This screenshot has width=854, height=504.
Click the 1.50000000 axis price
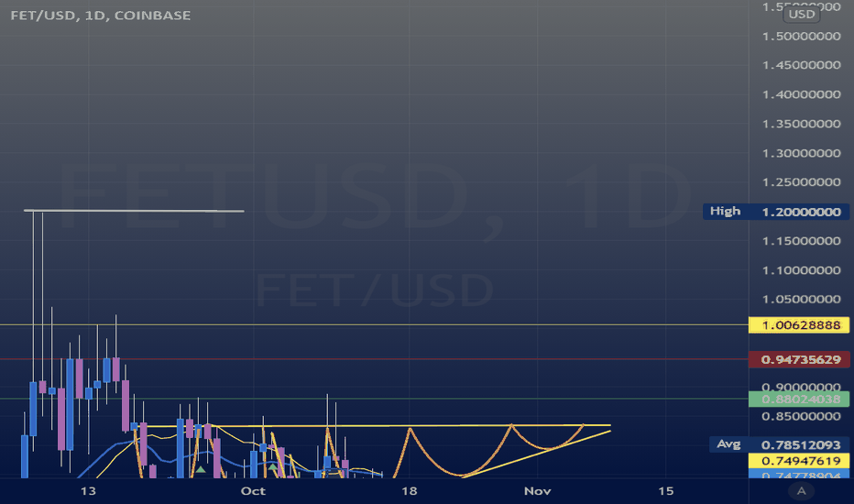coord(801,37)
